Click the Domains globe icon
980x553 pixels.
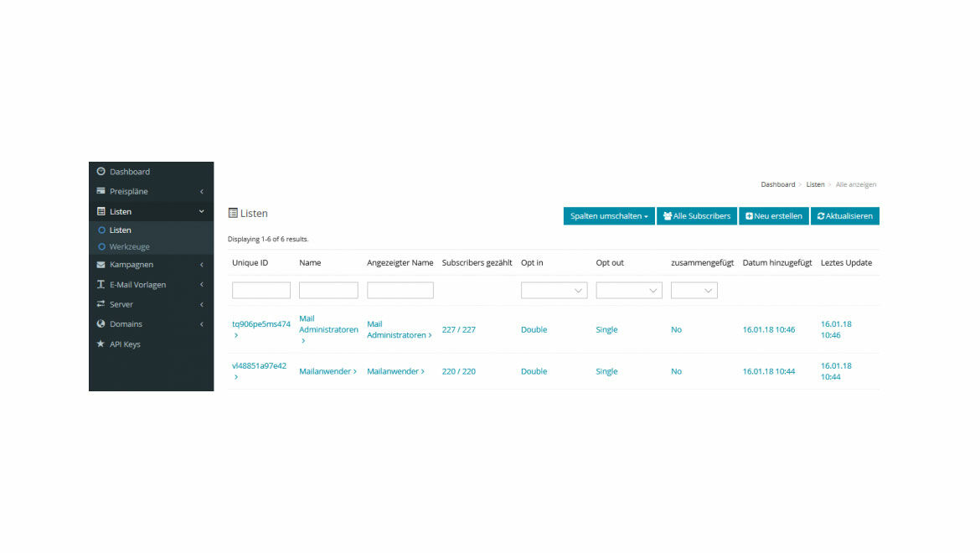pyautogui.click(x=101, y=323)
